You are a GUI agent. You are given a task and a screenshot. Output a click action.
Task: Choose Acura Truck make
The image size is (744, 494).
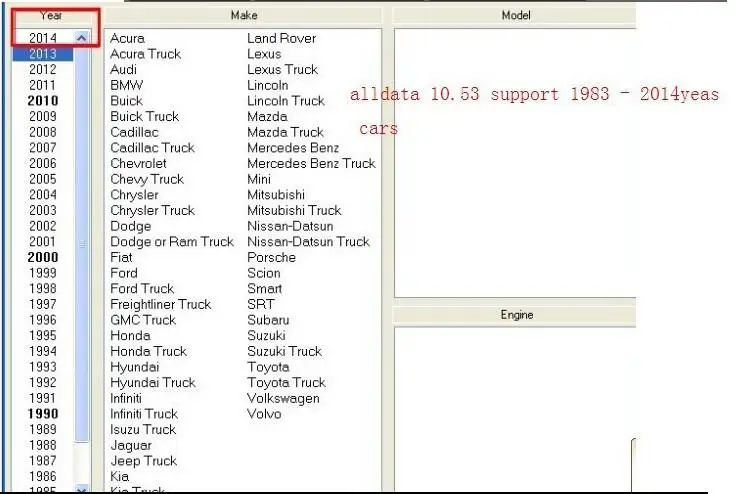click(x=145, y=54)
